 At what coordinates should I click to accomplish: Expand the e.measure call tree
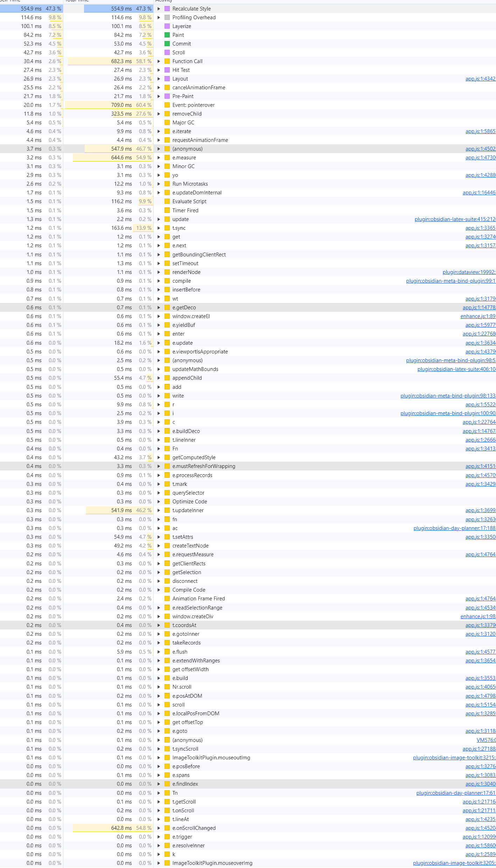159,158
